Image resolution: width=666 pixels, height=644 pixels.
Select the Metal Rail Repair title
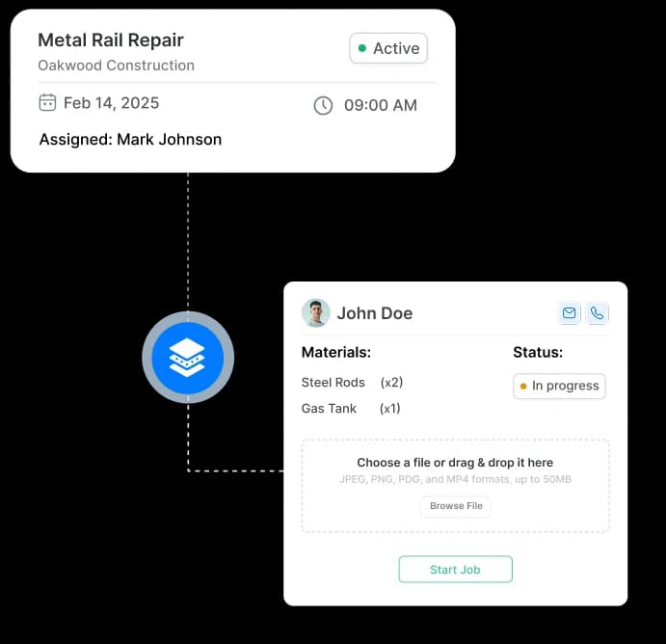pyautogui.click(x=111, y=40)
